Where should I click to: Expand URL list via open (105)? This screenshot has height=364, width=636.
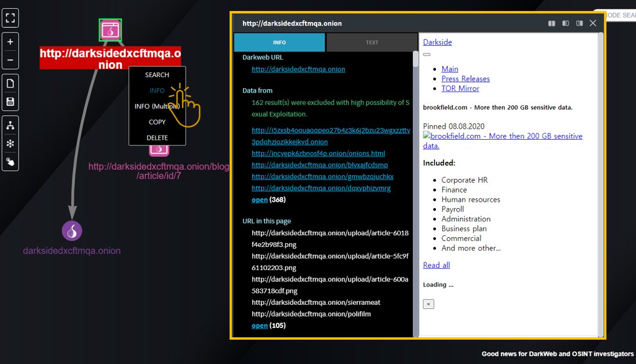tap(260, 326)
